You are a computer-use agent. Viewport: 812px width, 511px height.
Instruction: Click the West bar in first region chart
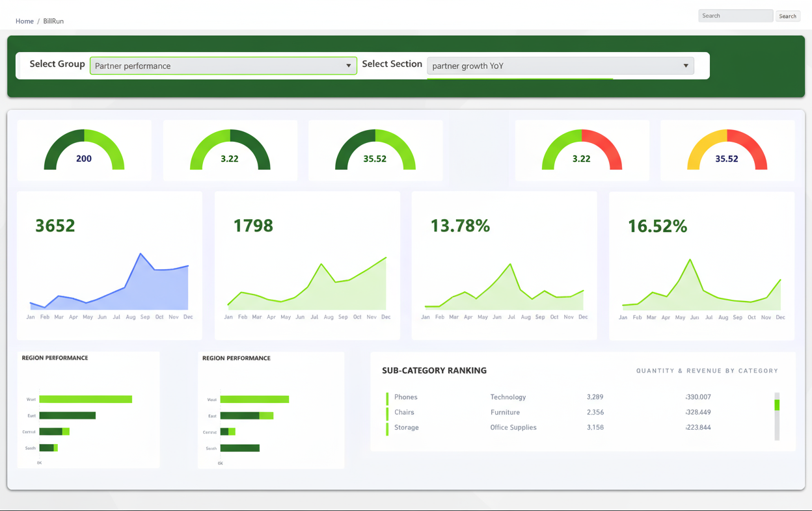tap(85, 399)
